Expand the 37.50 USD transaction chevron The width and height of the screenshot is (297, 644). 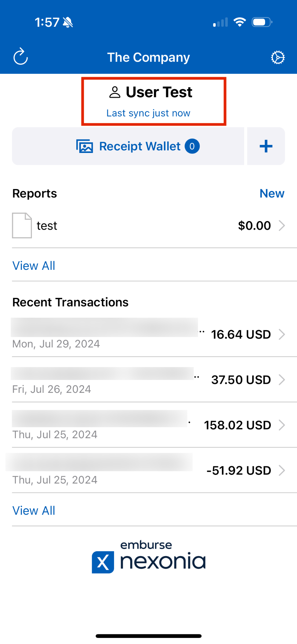coord(282,380)
